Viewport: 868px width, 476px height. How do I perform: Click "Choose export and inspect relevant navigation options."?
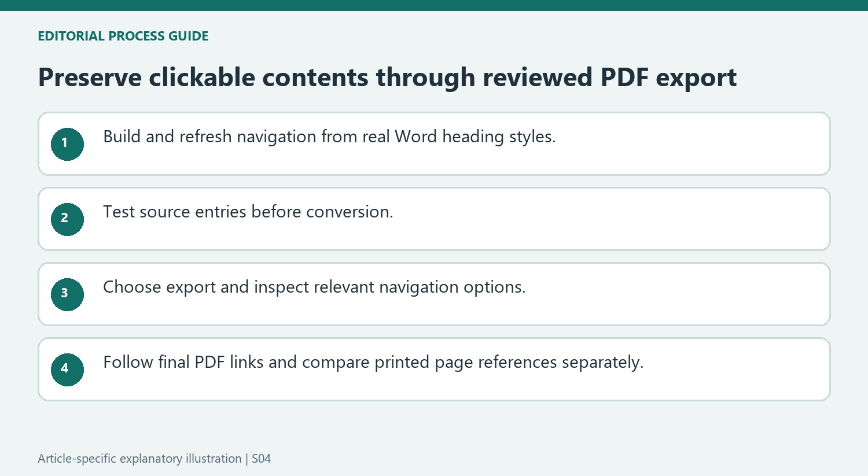(x=314, y=287)
